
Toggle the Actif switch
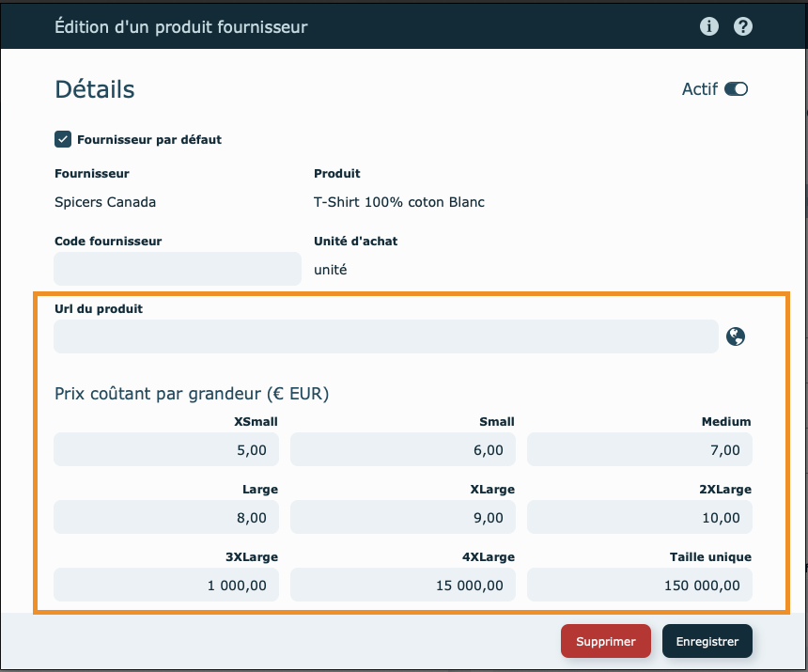[x=736, y=89]
